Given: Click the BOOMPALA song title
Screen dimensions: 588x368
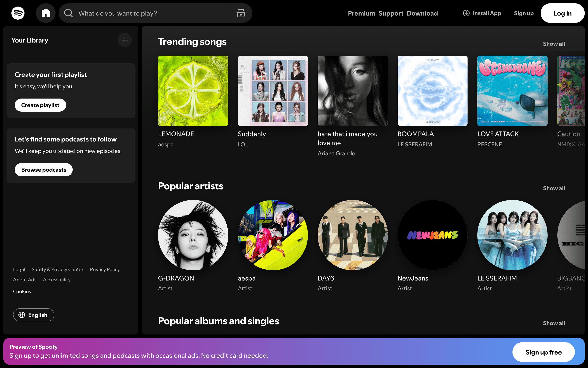Looking at the screenshot, I should (415, 134).
